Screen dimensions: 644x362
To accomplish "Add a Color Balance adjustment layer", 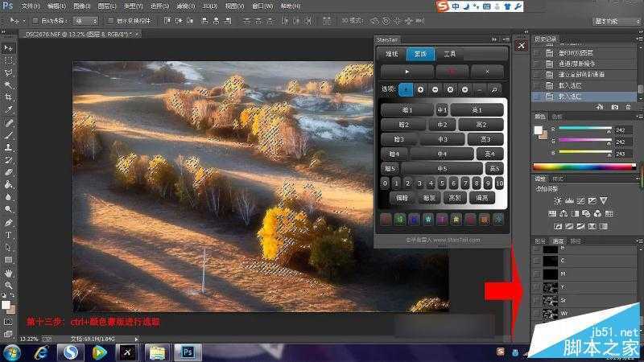I will (563, 213).
